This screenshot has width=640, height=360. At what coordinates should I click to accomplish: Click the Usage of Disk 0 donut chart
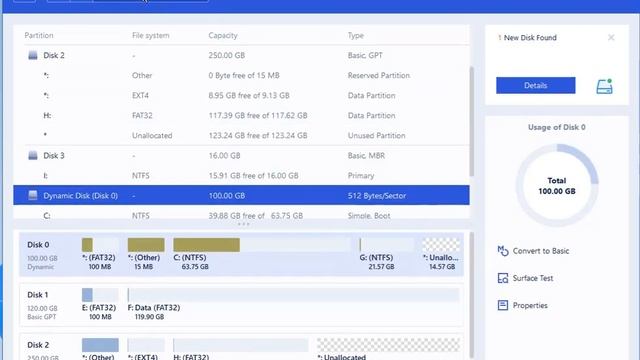pos(557,185)
